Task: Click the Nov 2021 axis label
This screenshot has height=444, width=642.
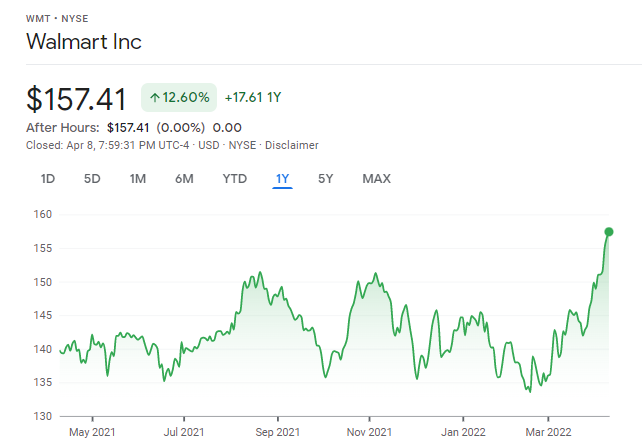Action: (x=369, y=432)
